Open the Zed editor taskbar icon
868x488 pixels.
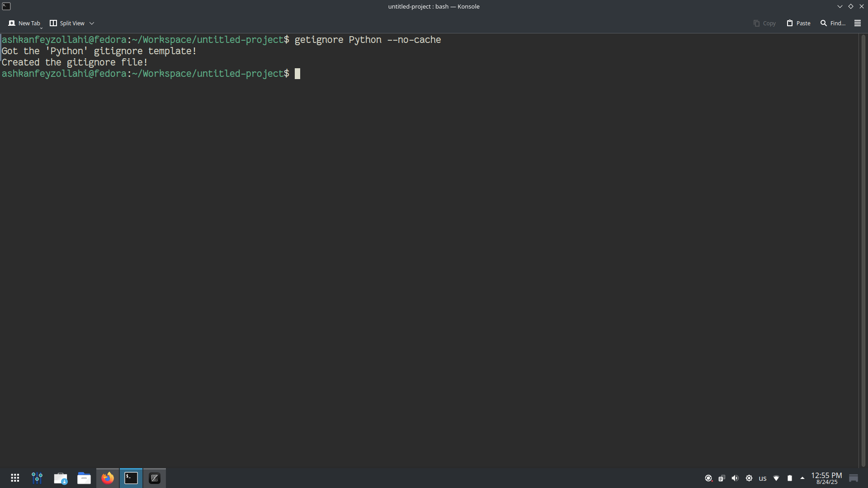coord(155,478)
